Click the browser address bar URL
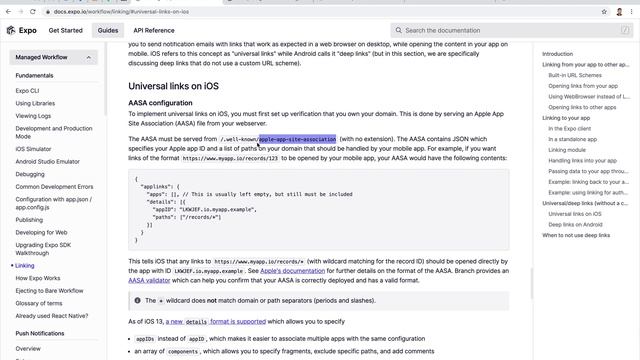Screen dimensions: 640x360 coord(121,12)
